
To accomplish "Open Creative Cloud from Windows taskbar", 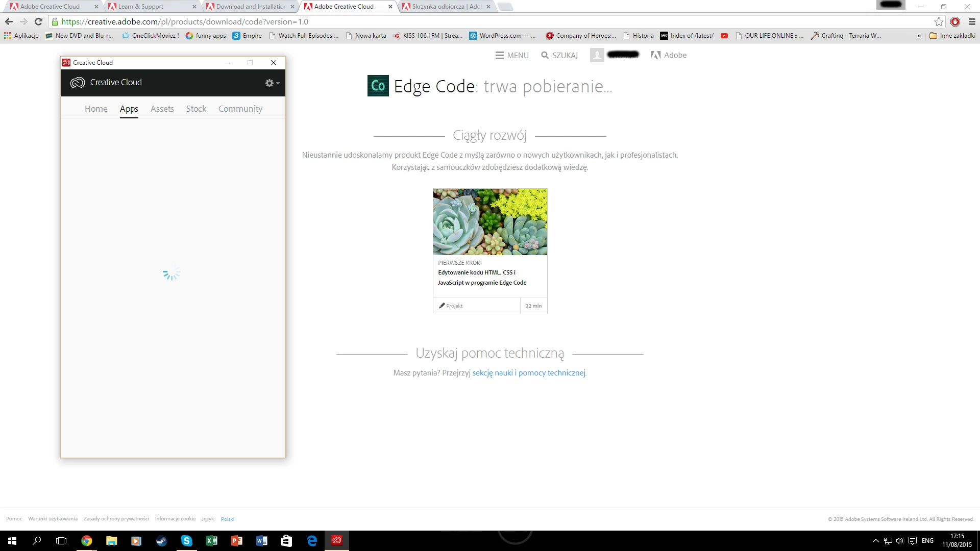I will (x=337, y=540).
